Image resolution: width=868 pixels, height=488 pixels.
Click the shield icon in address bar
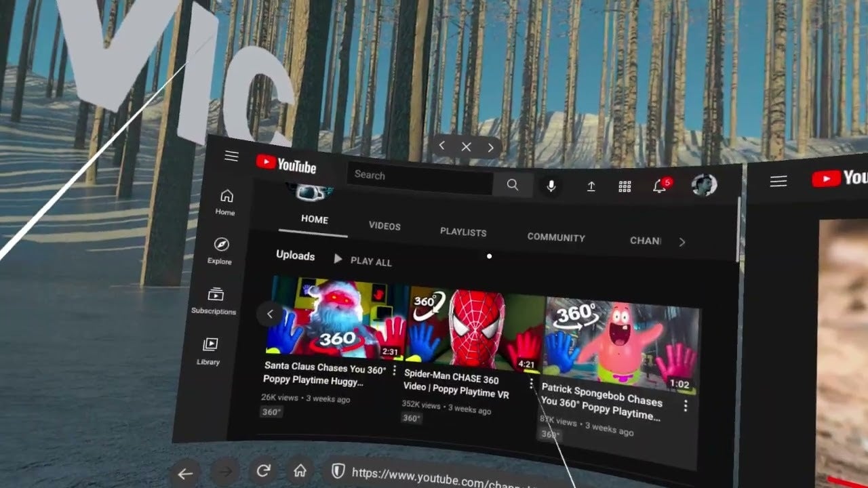[x=338, y=471]
